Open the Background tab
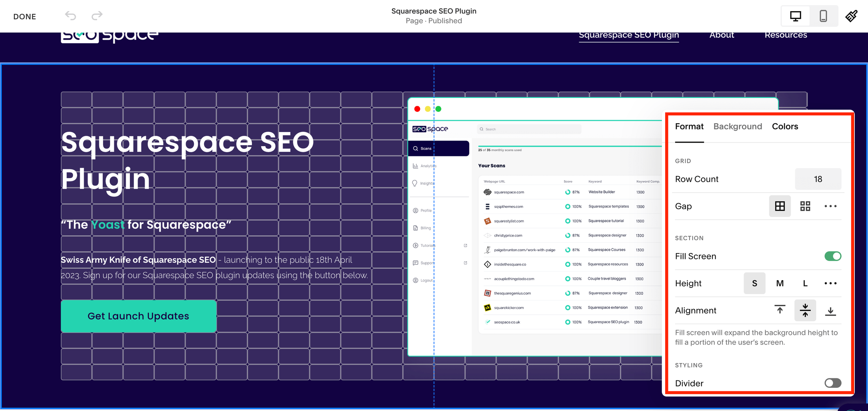Viewport: 868px width, 411px height. click(x=737, y=126)
